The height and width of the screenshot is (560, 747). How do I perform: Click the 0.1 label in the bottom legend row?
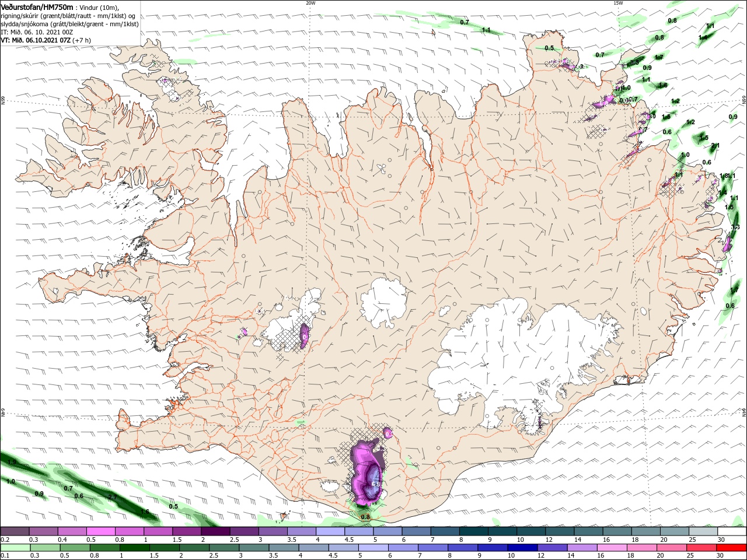click(4, 556)
